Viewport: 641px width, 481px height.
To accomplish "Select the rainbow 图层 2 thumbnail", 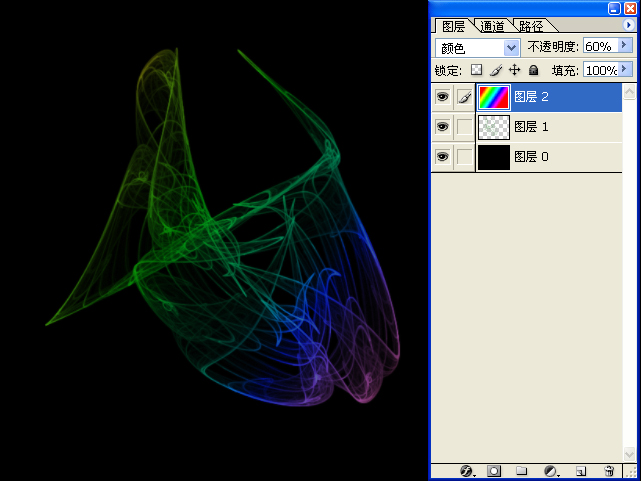I will [x=494, y=97].
